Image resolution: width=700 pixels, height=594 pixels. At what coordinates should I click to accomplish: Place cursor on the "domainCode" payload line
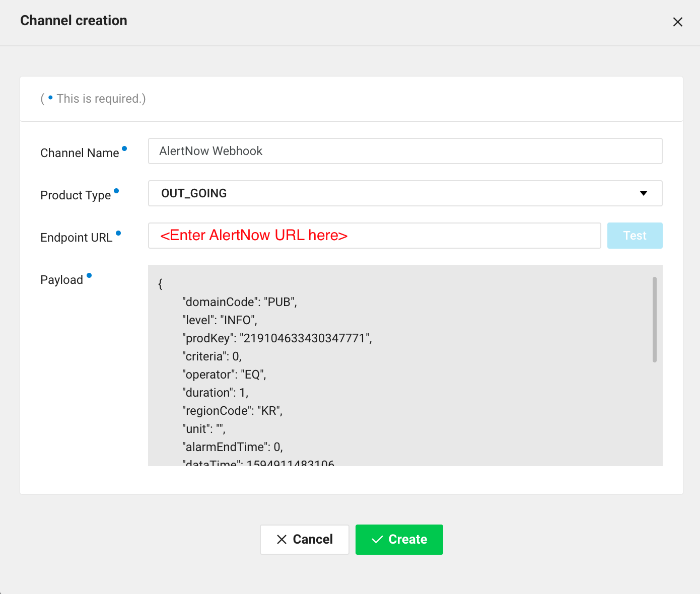[239, 302]
